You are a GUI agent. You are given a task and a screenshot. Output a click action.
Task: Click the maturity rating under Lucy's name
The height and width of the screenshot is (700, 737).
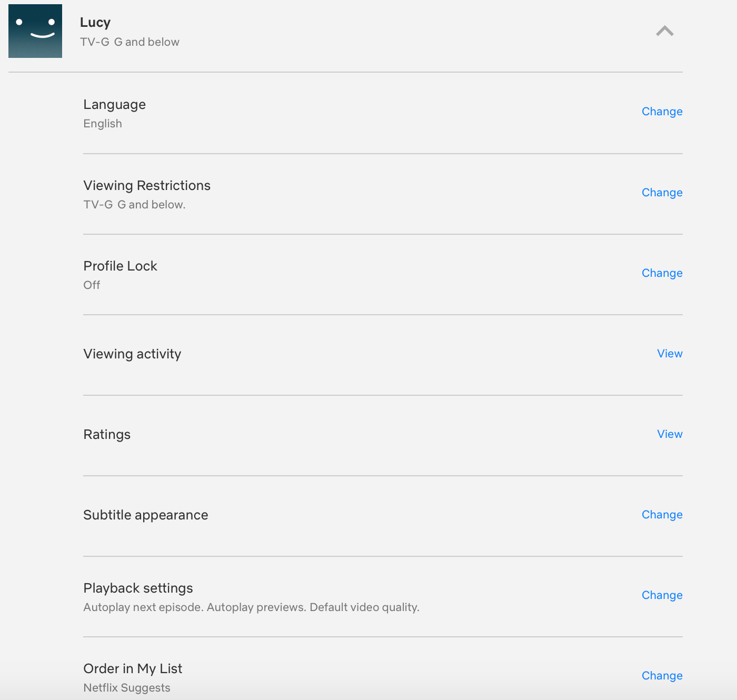(130, 42)
